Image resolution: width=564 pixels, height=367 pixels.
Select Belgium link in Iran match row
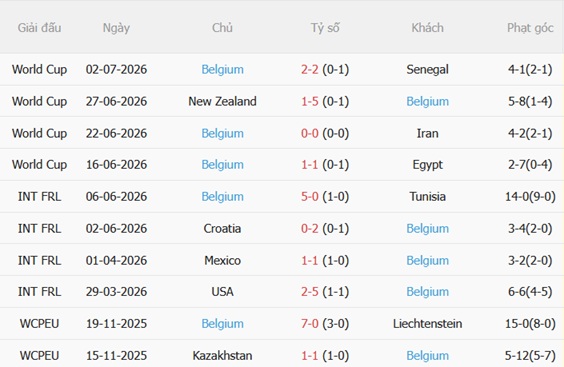[x=222, y=133]
